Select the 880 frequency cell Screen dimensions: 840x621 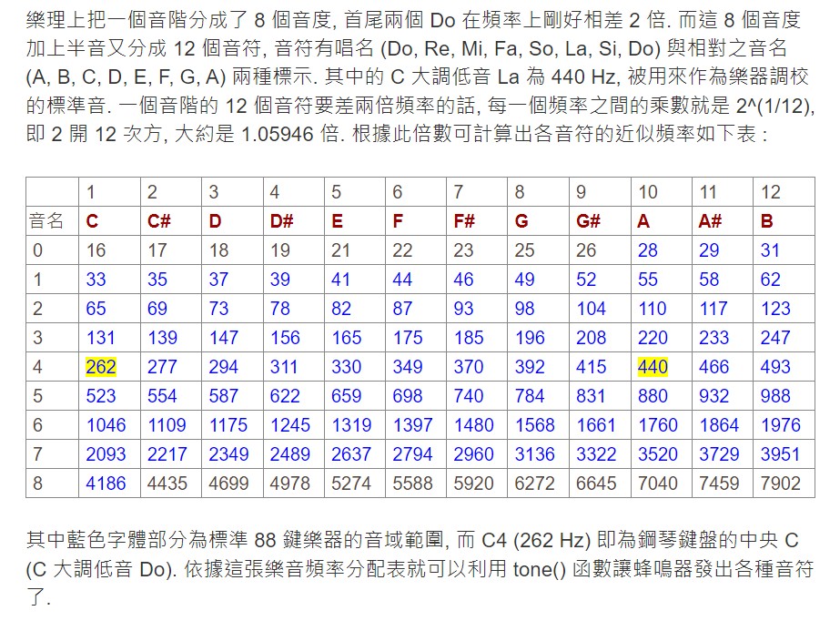pos(653,396)
